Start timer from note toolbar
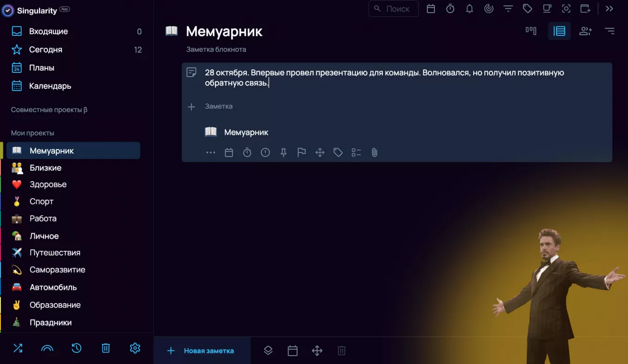 pos(247,152)
